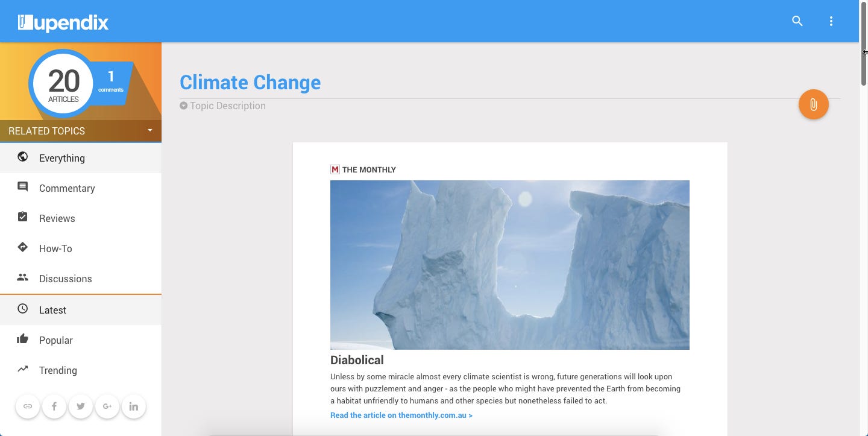The height and width of the screenshot is (436, 868).
Task: Click the directions icon beside How-To
Action: point(23,247)
